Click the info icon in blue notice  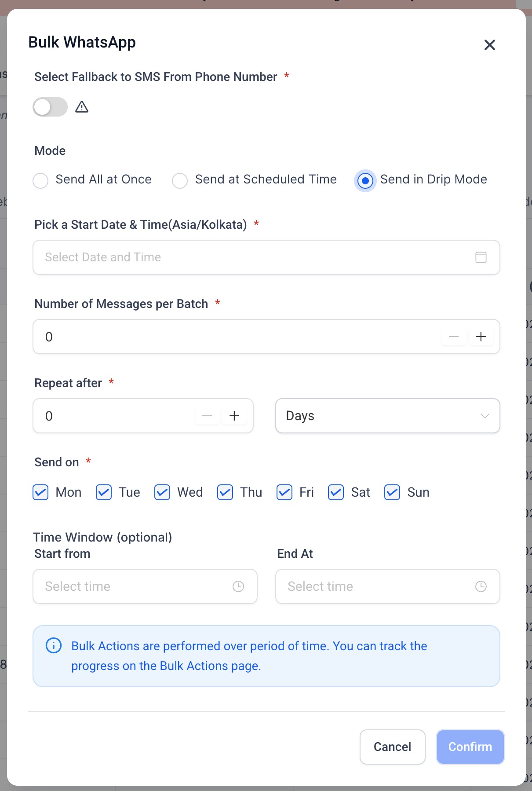54,646
